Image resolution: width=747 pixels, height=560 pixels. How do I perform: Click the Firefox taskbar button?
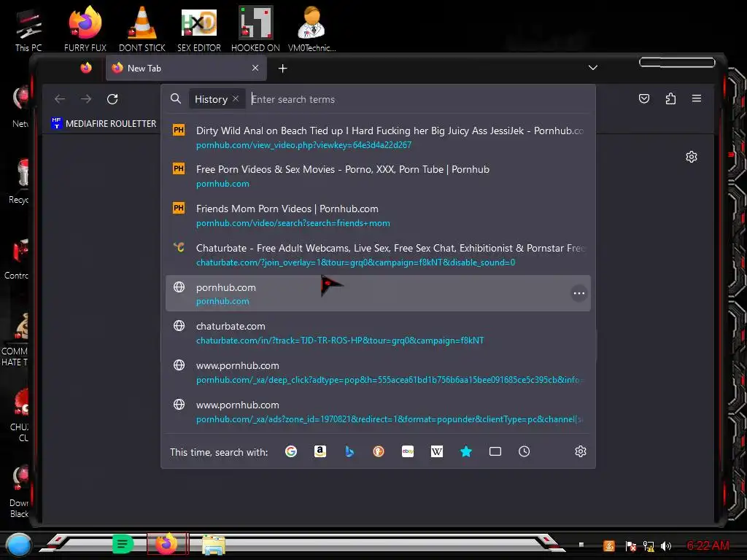(x=167, y=544)
